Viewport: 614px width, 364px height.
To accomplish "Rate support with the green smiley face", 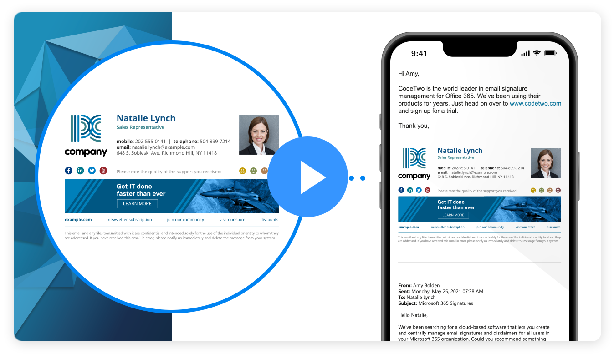I will coord(253,171).
